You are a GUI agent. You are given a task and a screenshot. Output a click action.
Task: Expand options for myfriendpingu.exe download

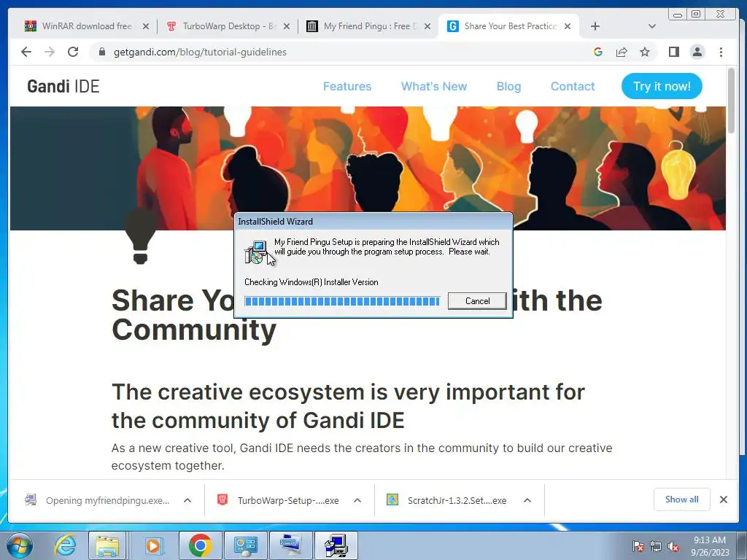click(x=187, y=500)
